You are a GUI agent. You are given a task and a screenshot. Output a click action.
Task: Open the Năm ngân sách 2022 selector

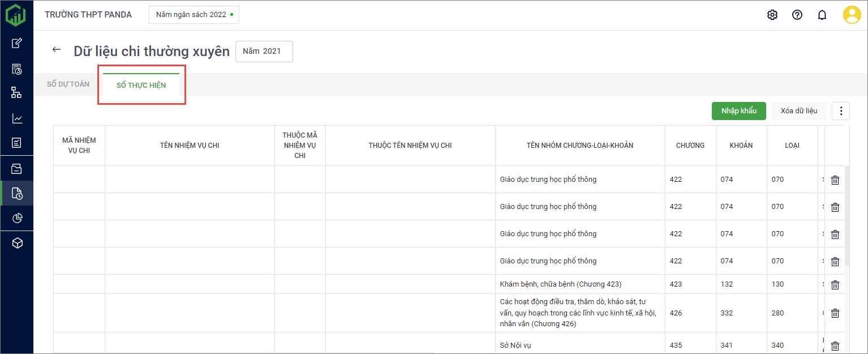click(x=194, y=15)
